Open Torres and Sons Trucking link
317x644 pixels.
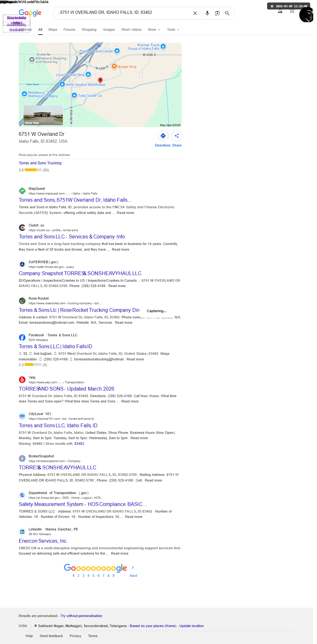[40, 163]
